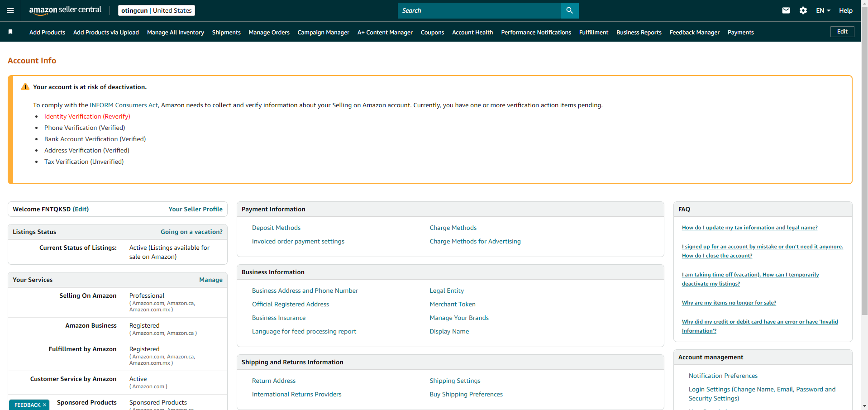Open the settings gear icon
Screen dimensions: 868x410
(803, 10)
